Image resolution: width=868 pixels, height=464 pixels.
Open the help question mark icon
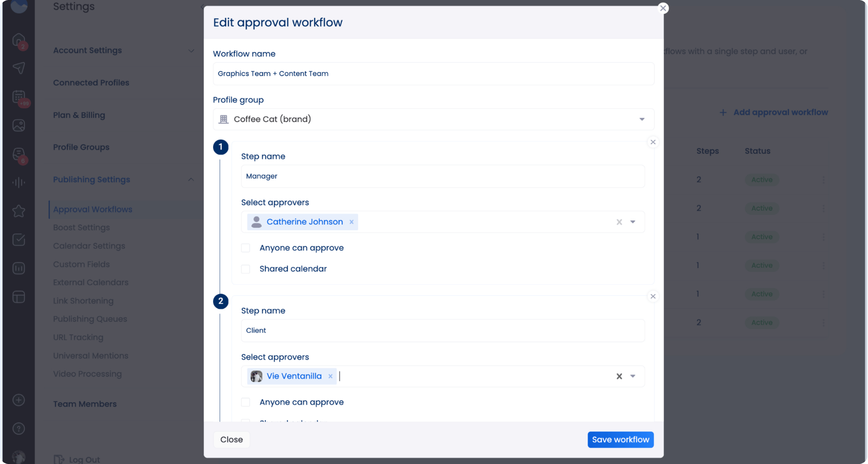pos(19,429)
